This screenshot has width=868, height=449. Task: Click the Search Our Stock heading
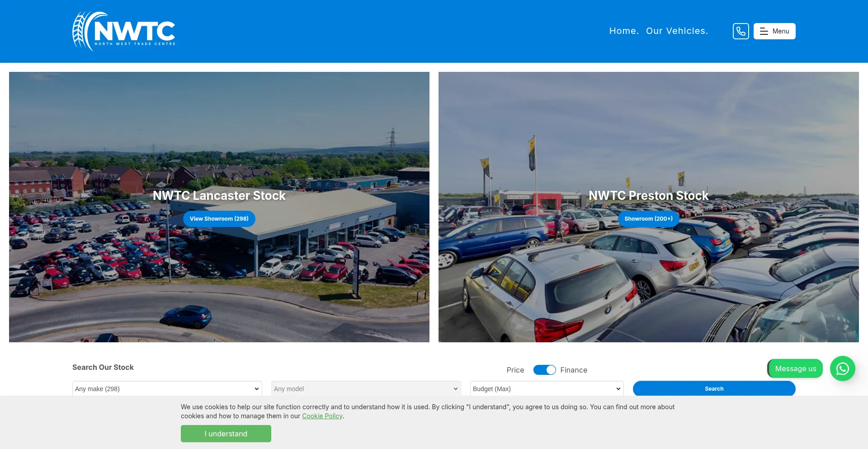[103, 367]
